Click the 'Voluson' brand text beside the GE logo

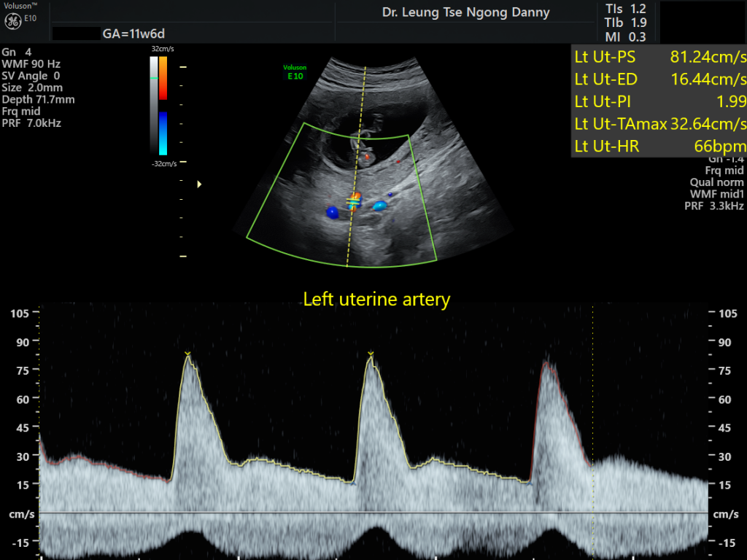click(20, 6)
